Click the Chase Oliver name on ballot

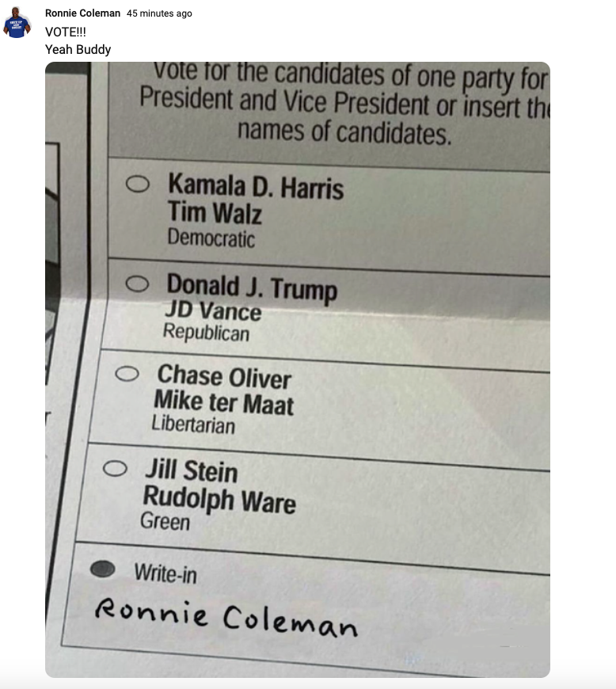[224, 377]
